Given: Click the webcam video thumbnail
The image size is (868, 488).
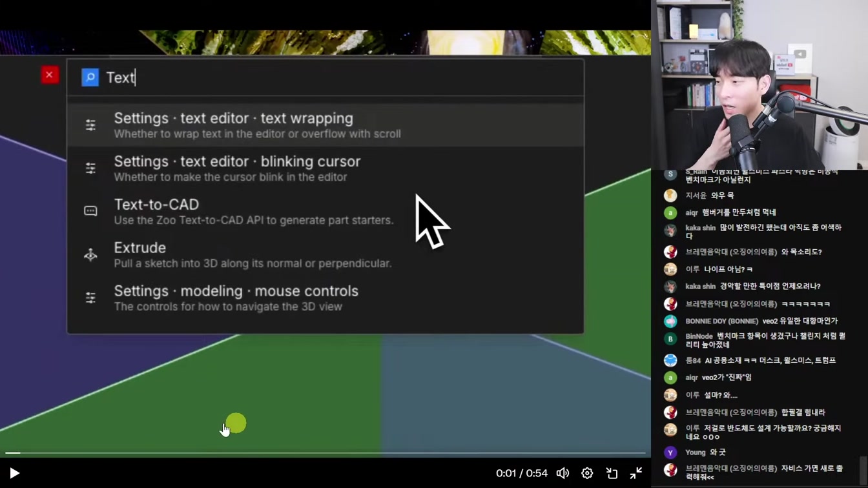Looking at the screenshot, I should (759, 85).
